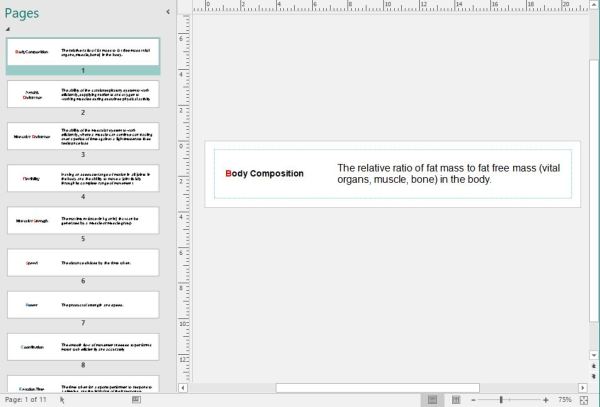Viewport: 600px width, 407px height.
Task: Open page 5 Muscular Strength thumbnail
Action: coord(82,220)
